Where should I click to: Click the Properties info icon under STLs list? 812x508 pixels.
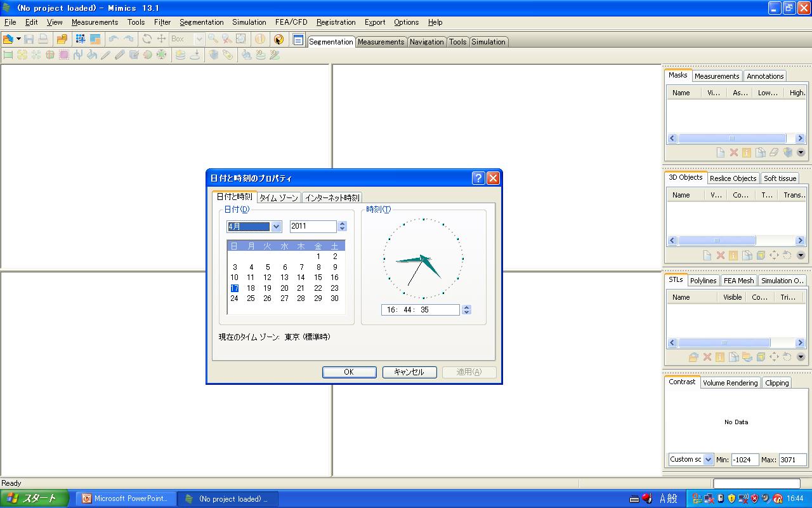(x=720, y=357)
